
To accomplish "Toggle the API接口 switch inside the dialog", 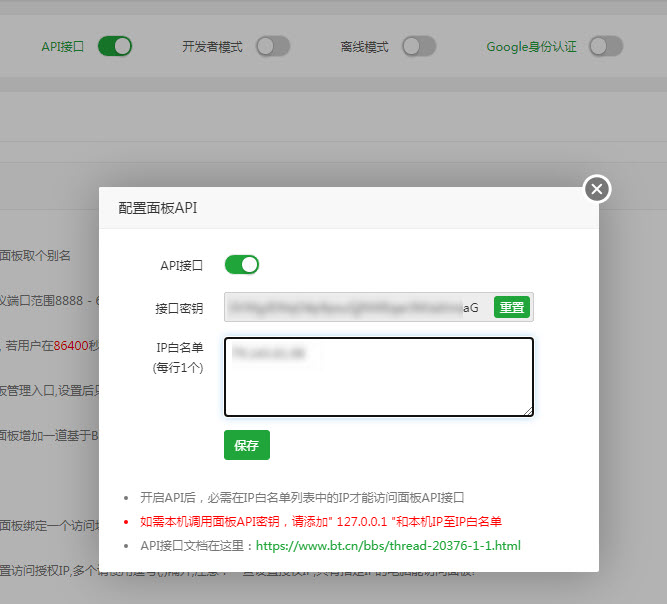I will [x=242, y=265].
